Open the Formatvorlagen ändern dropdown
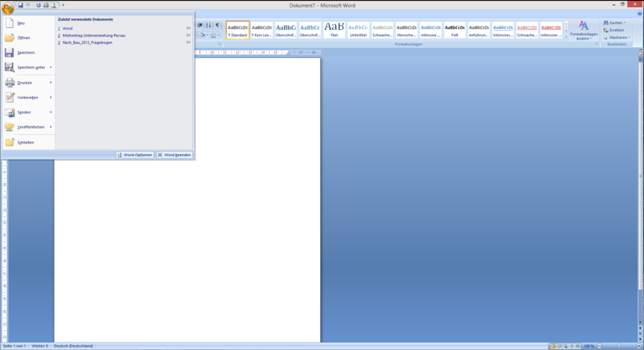 point(584,30)
